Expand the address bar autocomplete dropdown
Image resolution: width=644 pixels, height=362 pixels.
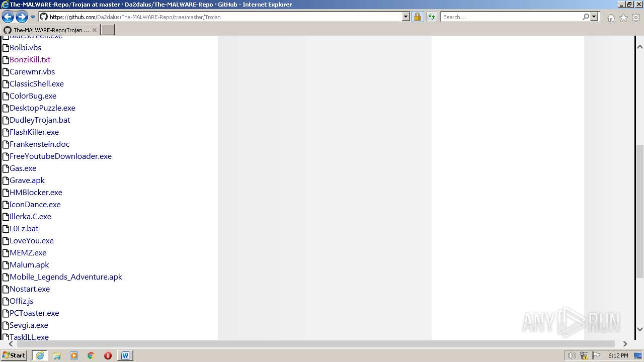coord(406,17)
